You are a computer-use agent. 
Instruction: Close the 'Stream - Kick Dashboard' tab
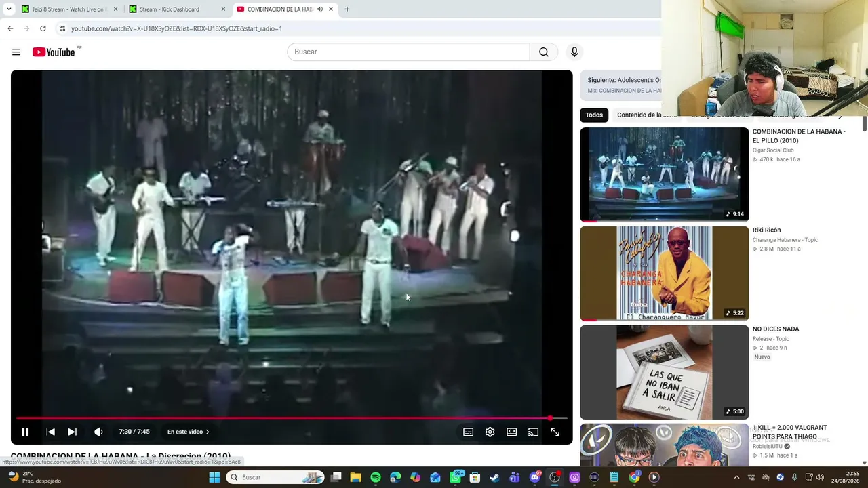click(223, 9)
